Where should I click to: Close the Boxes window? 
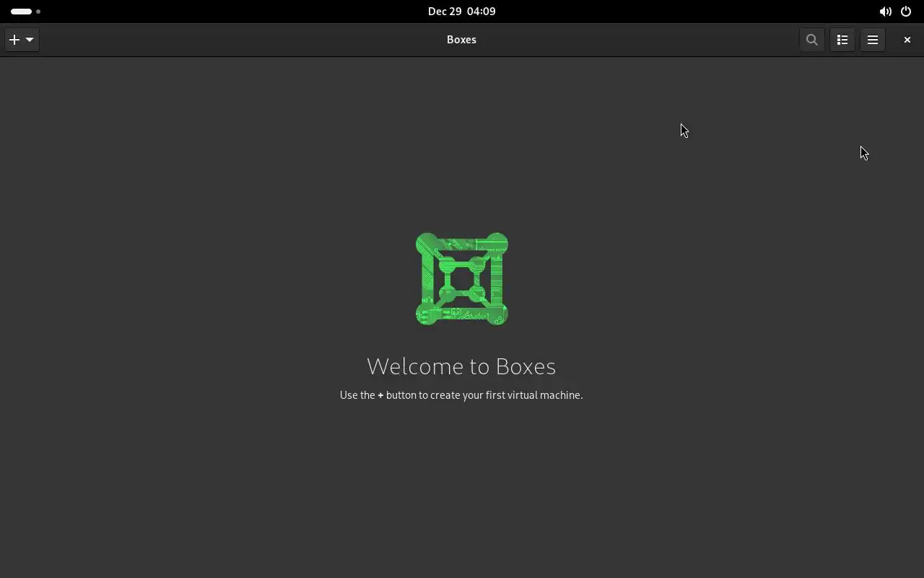[x=907, y=40]
